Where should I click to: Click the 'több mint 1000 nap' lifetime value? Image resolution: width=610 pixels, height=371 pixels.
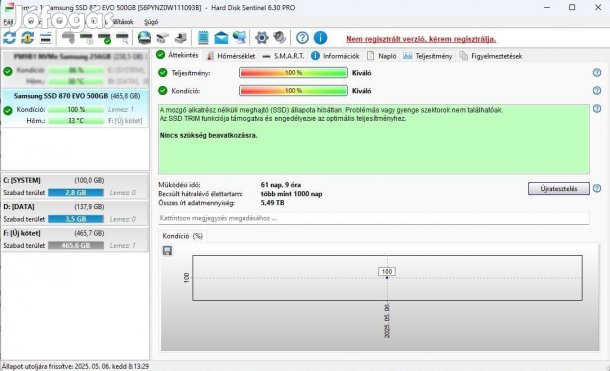(291, 194)
